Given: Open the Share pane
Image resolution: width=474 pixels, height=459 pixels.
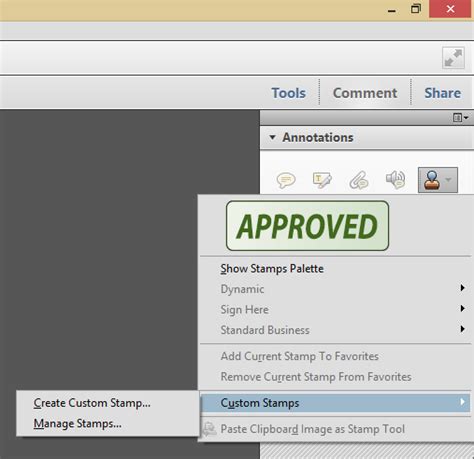Looking at the screenshot, I should tap(442, 93).
